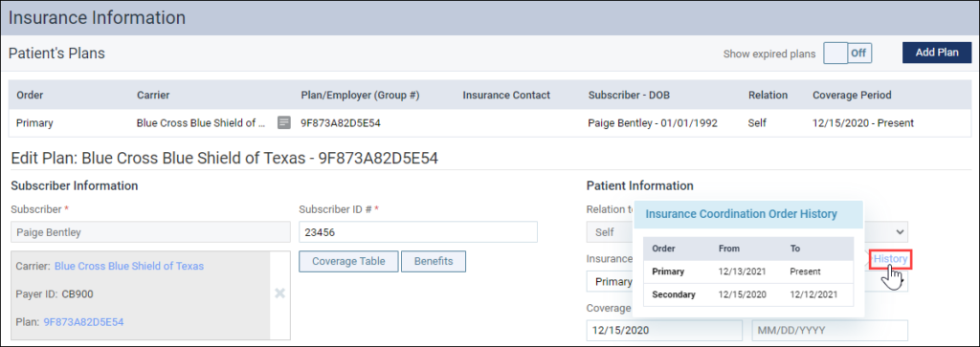Open the Benefits button
980x347 pixels.
[x=434, y=261]
